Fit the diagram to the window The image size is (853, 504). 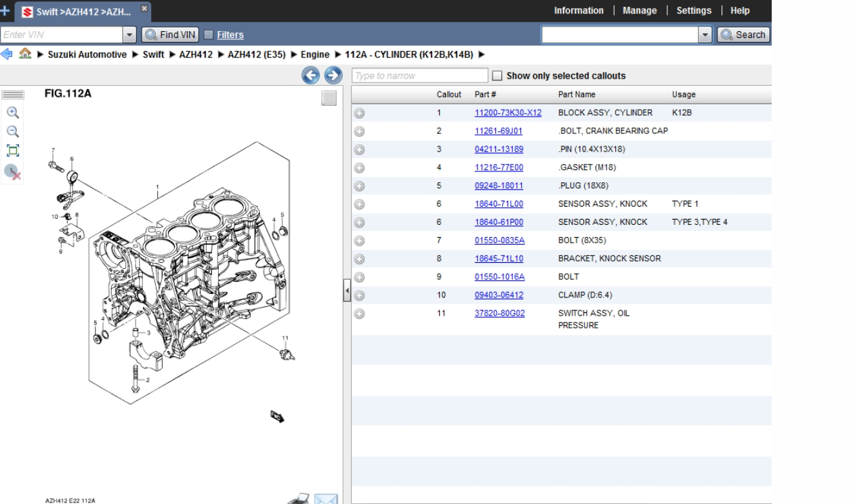[13, 150]
